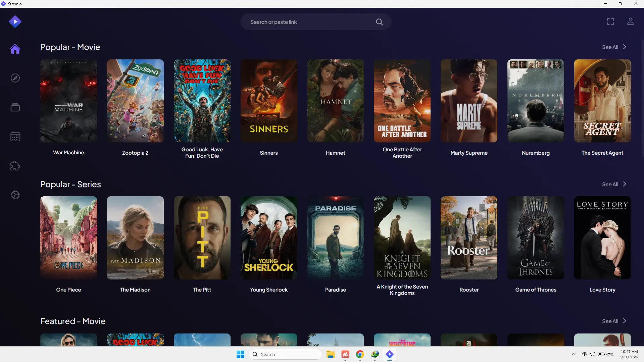
Task: Click the 'Young Sherlock' title text
Action: point(269,290)
